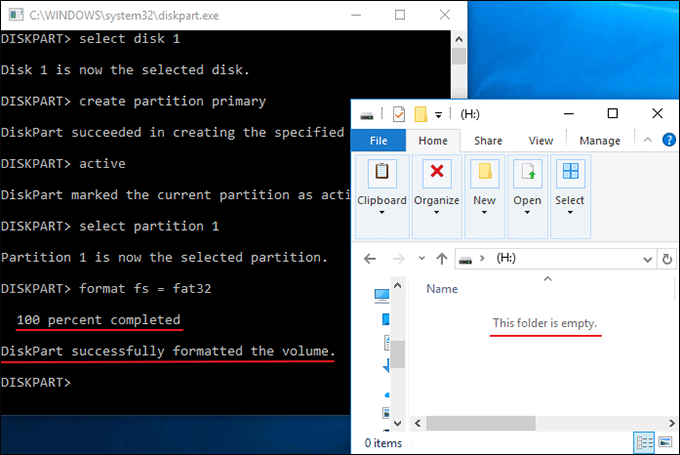Switch to Large icons view in the status bar
The width and height of the screenshot is (680, 455).
[x=665, y=442]
